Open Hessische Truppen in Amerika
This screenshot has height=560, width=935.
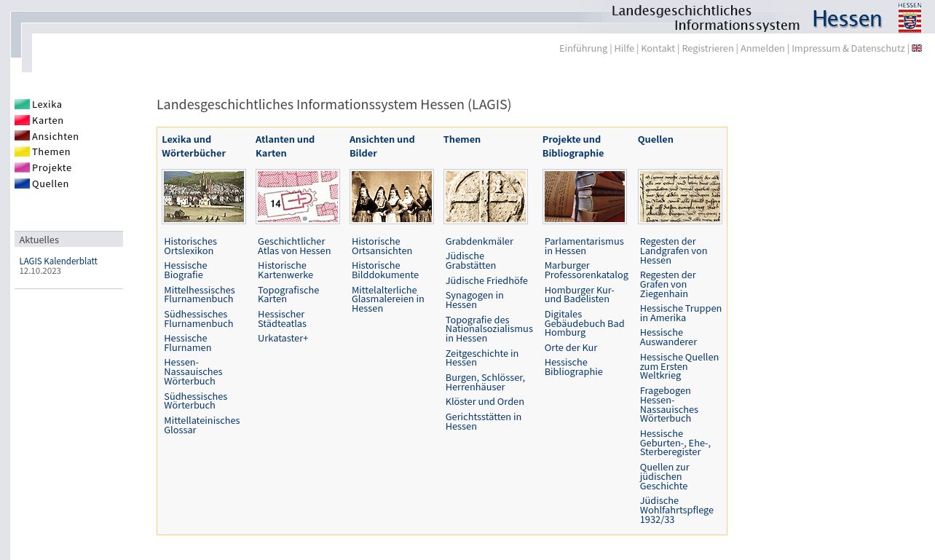(681, 313)
